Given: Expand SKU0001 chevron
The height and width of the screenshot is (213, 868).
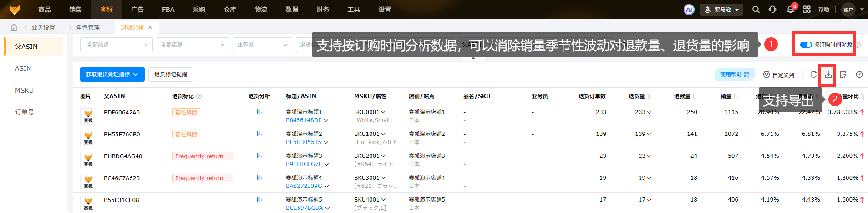Looking at the screenshot, I should (x=383, y=112).
